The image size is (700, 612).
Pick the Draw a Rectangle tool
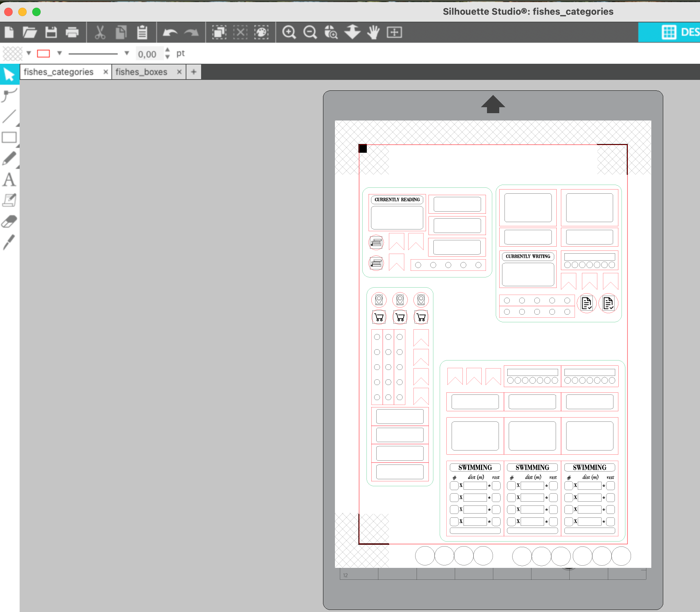point(9,137)
